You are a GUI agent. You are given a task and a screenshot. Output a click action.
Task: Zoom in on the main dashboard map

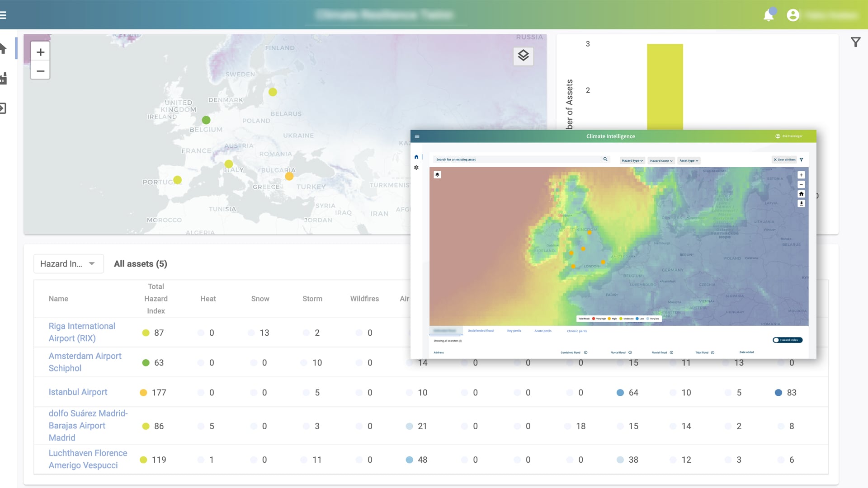[40, 52]
